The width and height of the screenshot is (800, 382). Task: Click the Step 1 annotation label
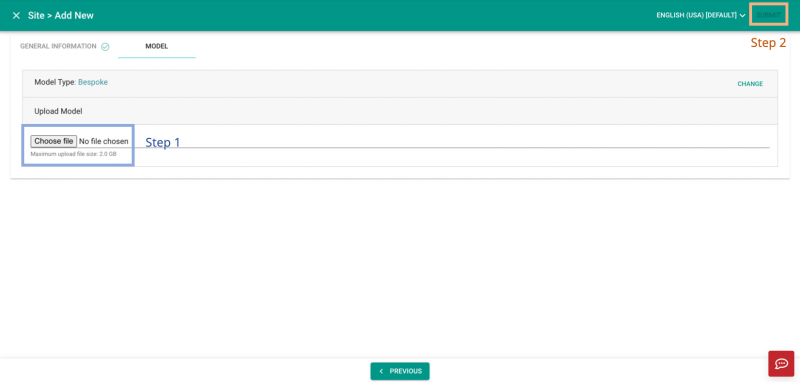163,142
